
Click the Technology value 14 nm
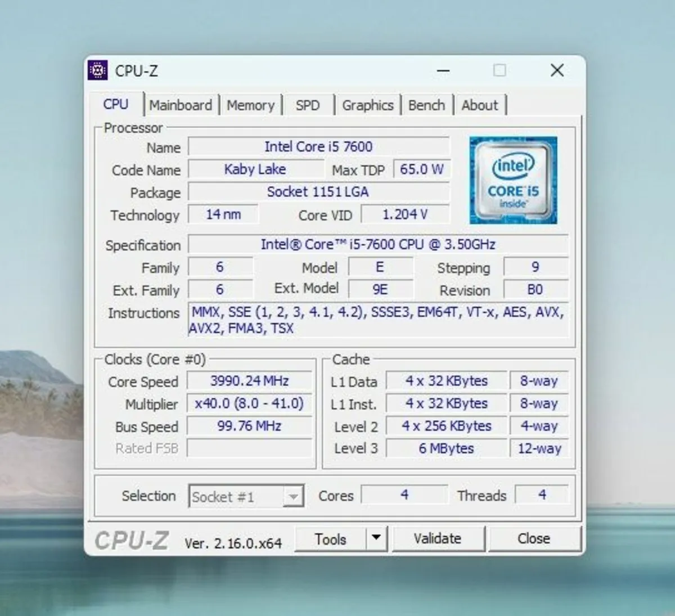(x=223, y=214)
